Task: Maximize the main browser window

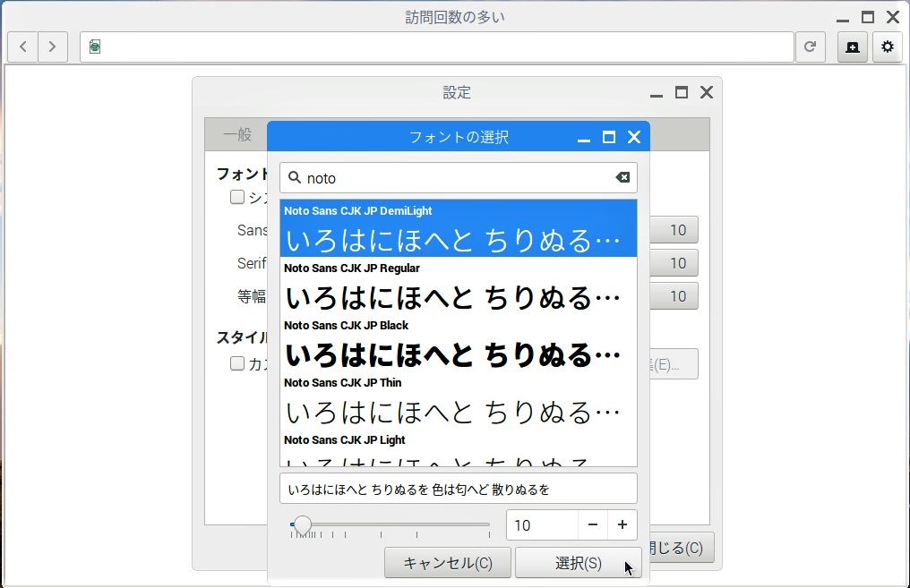Action: [868, 17]
